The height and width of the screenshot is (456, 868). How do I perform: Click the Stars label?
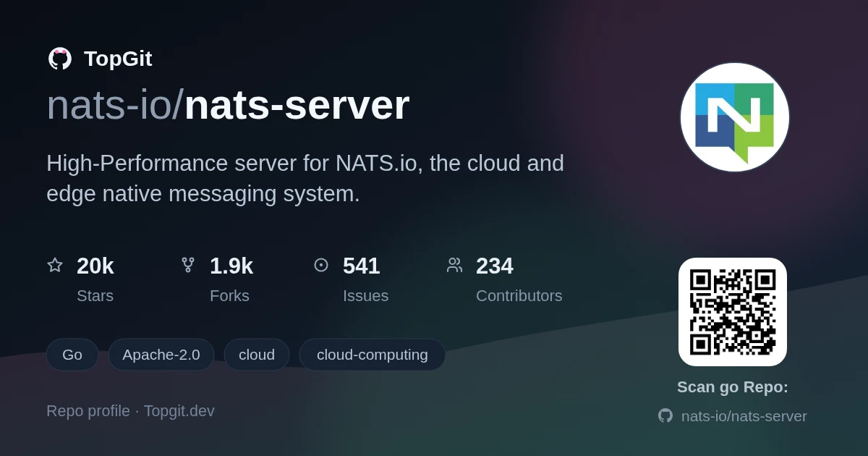click(95, 296)
